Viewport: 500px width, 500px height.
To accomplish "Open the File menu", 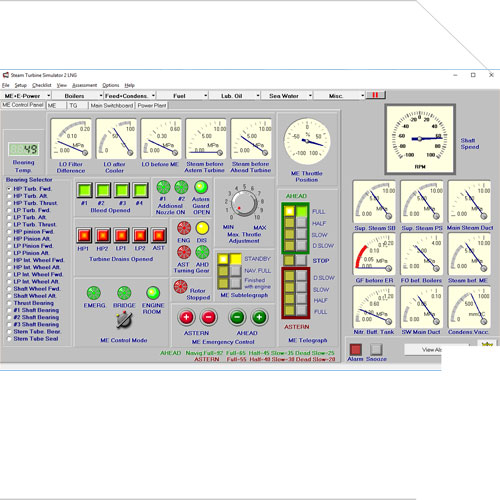I will (6, 85).
